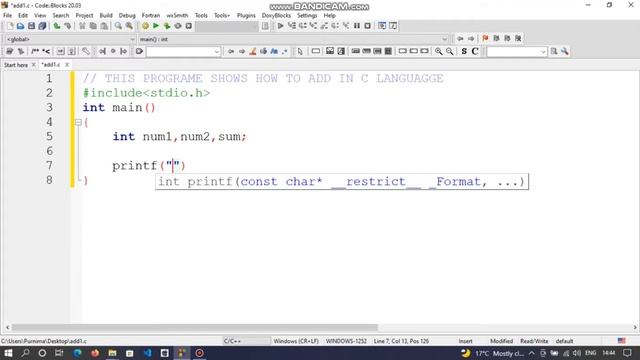640x360 pixels.
Task: Stop the debugger
Action: 367,26
